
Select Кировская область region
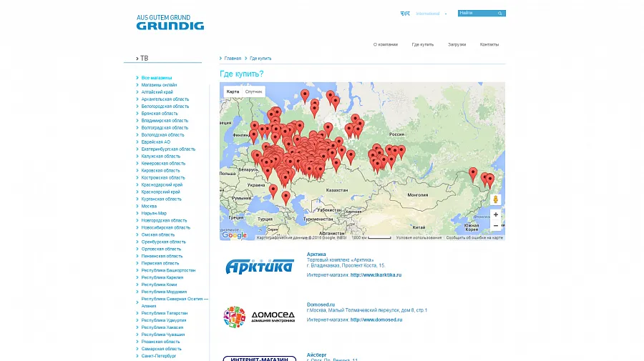[x=160, y=170]
